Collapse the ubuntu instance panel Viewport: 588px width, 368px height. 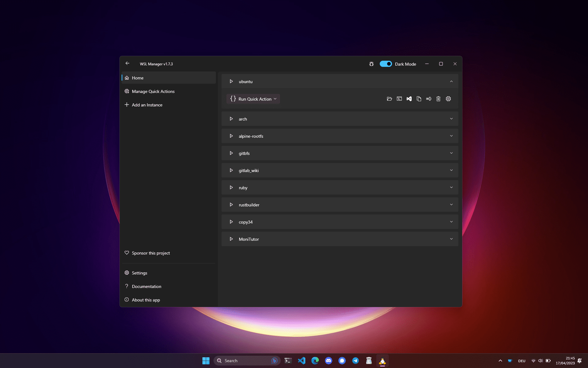click(x=451, y=82)
